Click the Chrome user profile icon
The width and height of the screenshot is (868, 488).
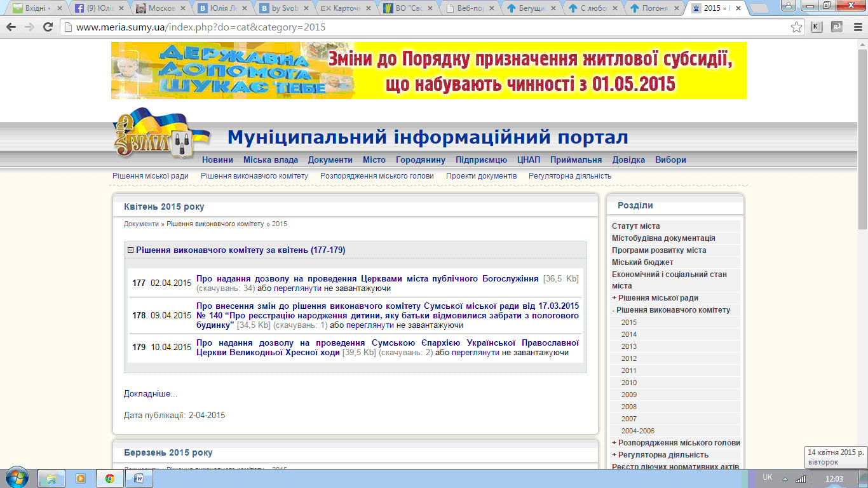(x=789, y=5)
